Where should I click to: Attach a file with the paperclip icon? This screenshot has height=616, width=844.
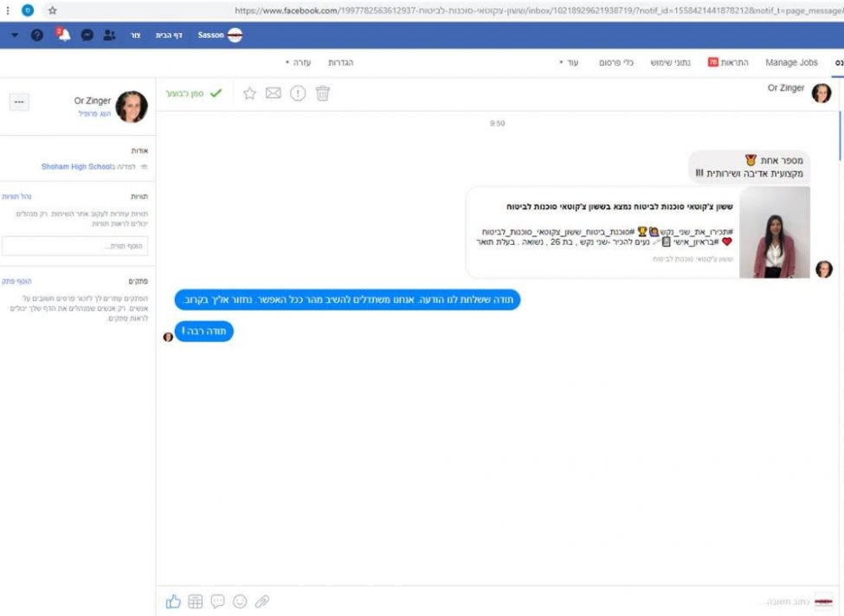[x=261, y=600]
